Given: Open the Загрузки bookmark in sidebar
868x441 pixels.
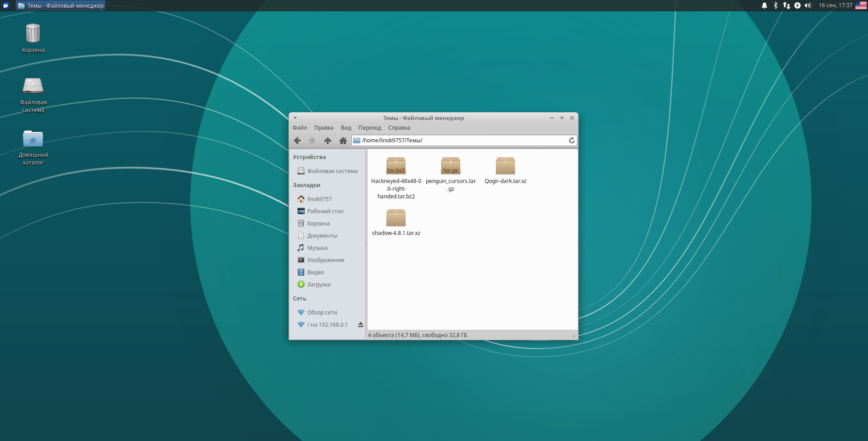Looking at the screenshot, I should click(319, 284).
